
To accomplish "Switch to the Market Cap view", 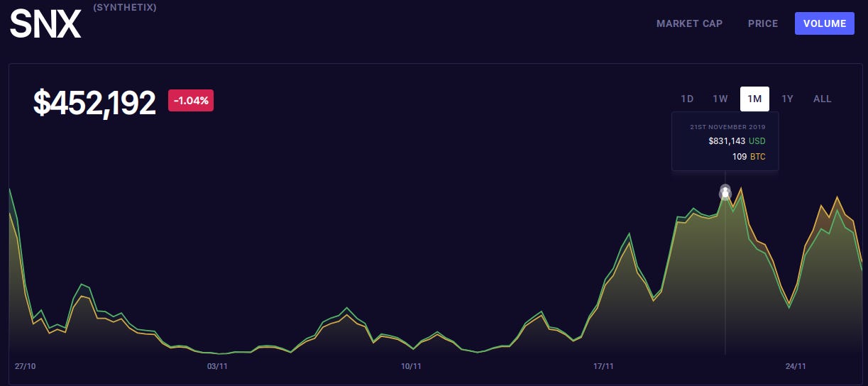I will click(689, 23).
